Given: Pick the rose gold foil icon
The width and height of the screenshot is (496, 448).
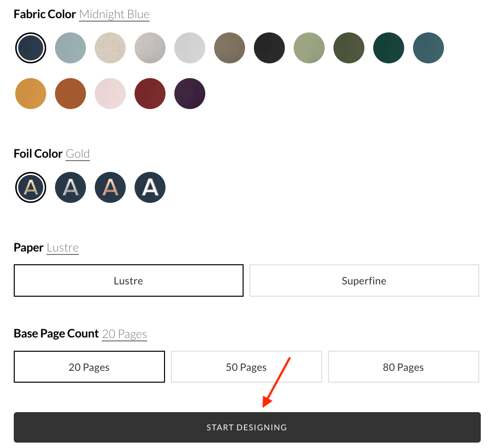Looking at the screenshot, I should (110, 187).
